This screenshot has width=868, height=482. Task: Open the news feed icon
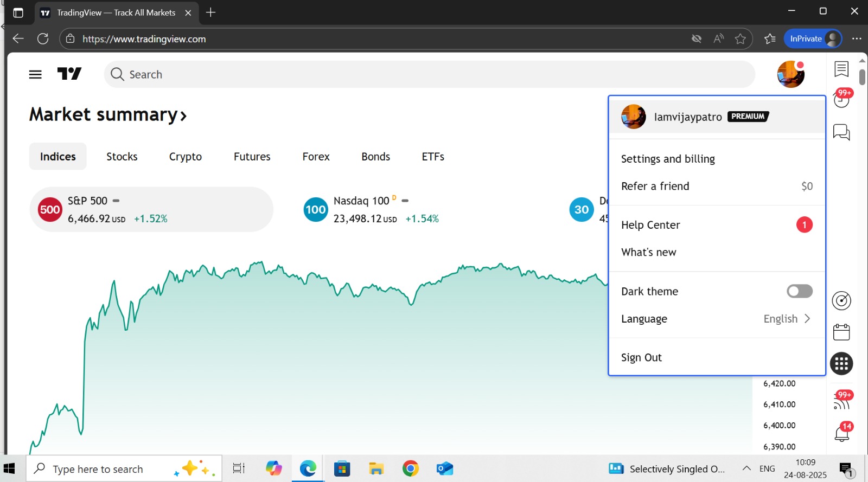point(841,401)
